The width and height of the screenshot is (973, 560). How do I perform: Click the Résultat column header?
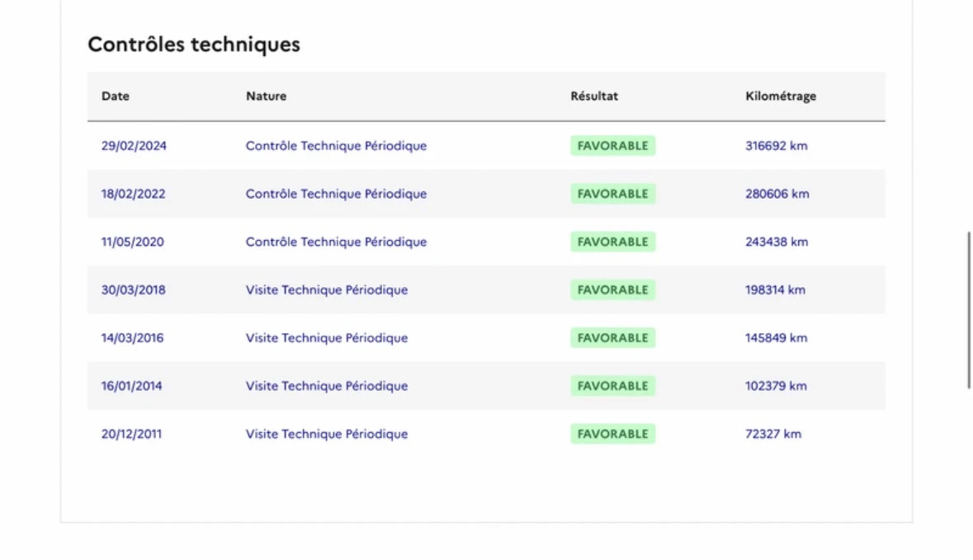594,96
